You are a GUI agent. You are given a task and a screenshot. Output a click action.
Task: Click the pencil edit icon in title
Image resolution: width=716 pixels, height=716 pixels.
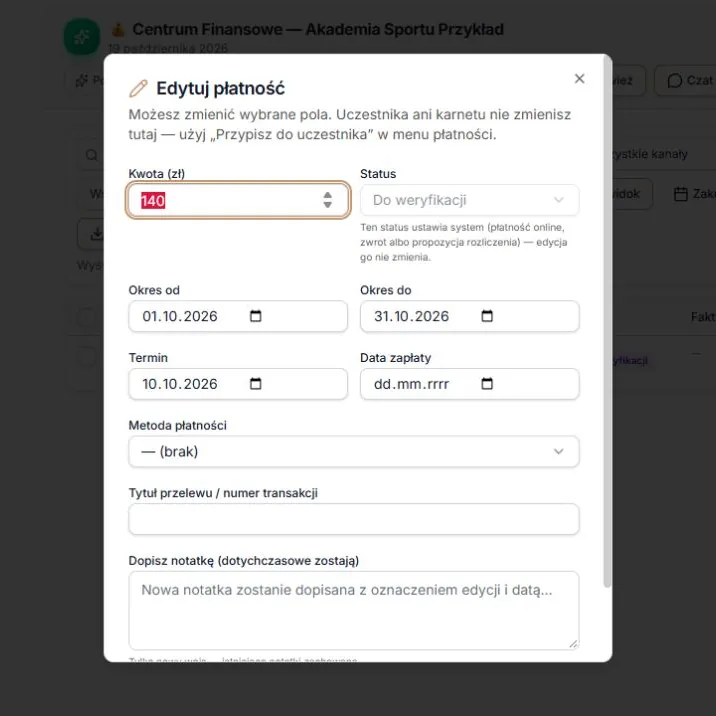click(x=138, y=89)
